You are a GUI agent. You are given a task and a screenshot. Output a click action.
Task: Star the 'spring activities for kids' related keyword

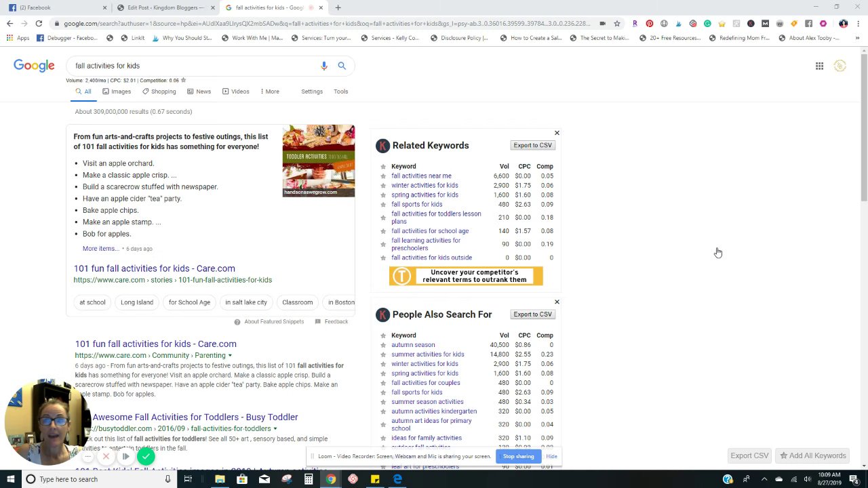point(383,195)
